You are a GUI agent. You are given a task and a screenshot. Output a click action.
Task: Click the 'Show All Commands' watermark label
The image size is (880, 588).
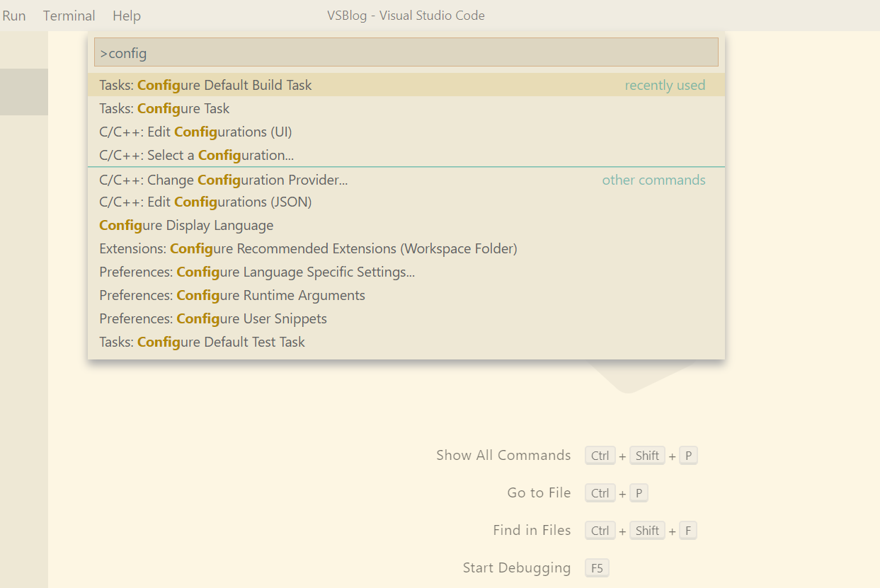click(x=503, y=455)
